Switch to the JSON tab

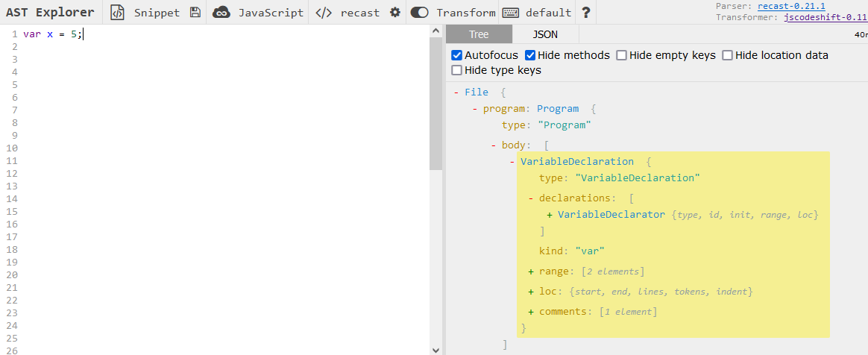[x=545, y=34]
